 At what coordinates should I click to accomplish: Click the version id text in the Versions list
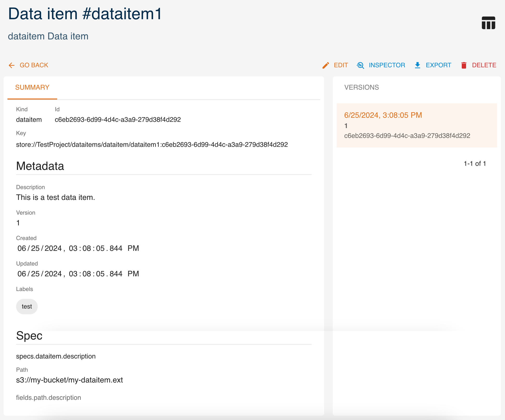click(407, 136)
